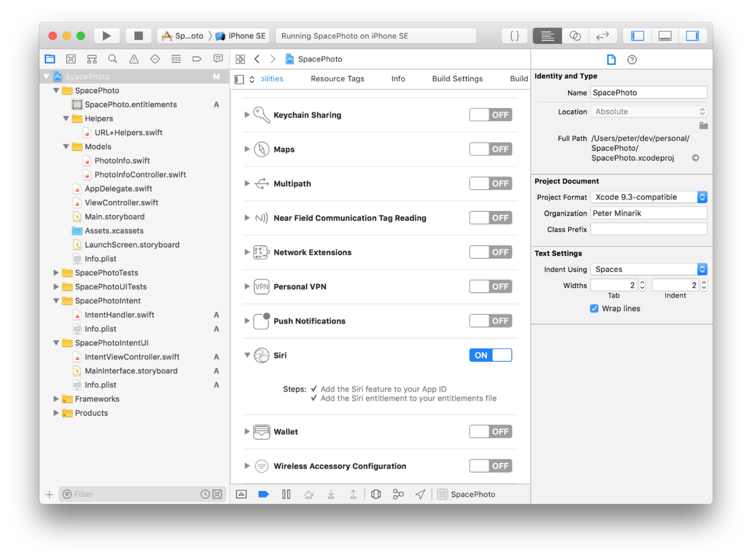Open Project Format dropdown

coord(649,197)
